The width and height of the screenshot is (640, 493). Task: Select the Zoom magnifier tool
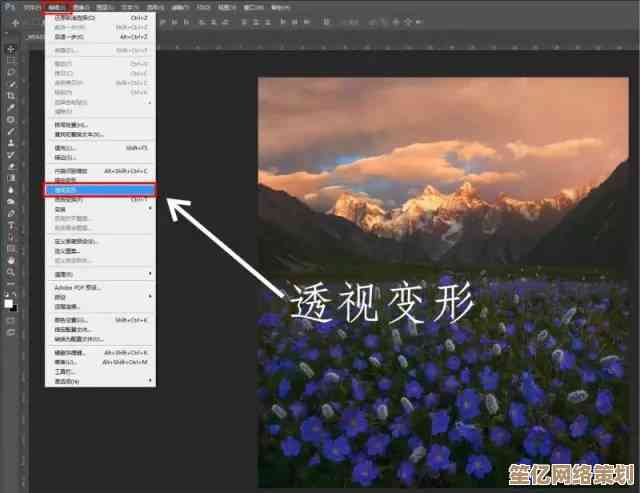click(11, 272)
